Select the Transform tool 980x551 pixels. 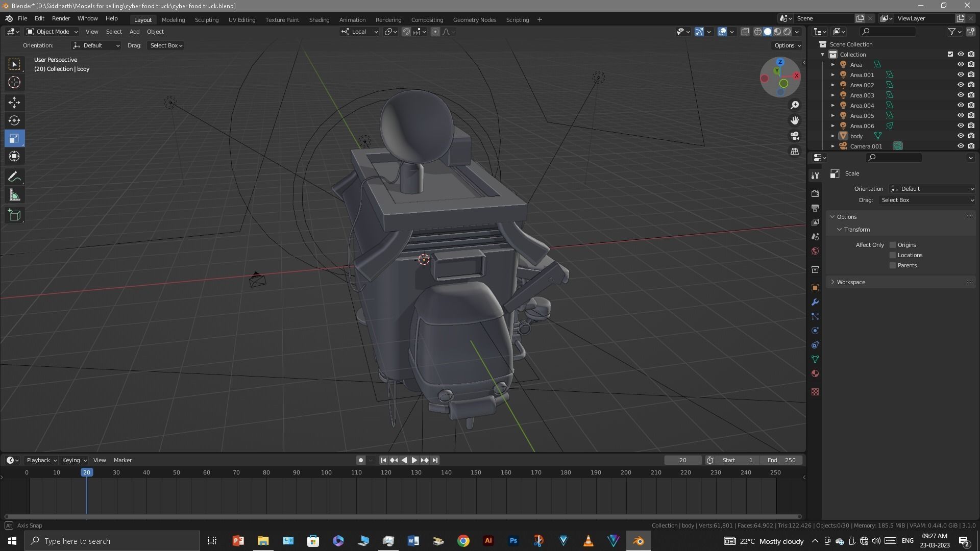point(14,156)
